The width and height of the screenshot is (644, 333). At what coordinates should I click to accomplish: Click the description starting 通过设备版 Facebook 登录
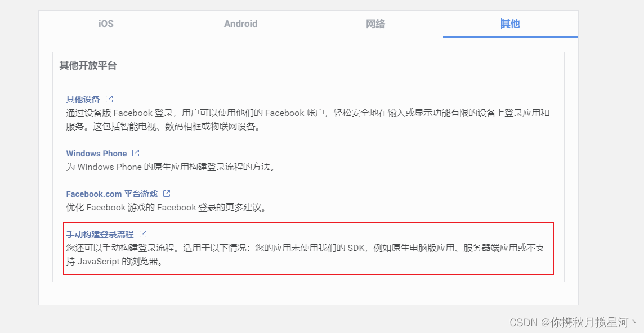click(x=308, y=119)
